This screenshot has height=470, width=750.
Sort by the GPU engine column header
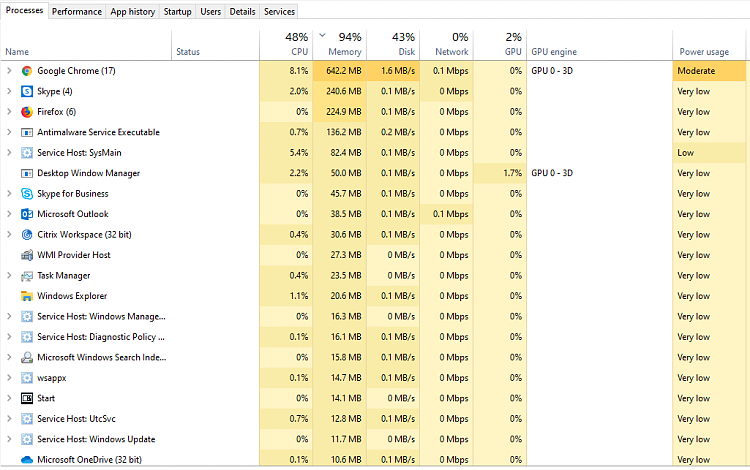tap(600, 45)
